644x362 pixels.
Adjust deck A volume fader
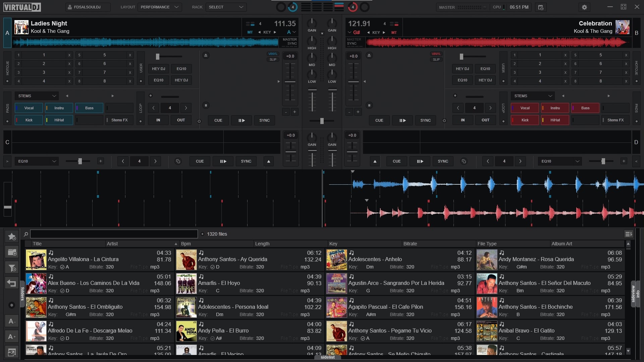click(x=312, y=101)
